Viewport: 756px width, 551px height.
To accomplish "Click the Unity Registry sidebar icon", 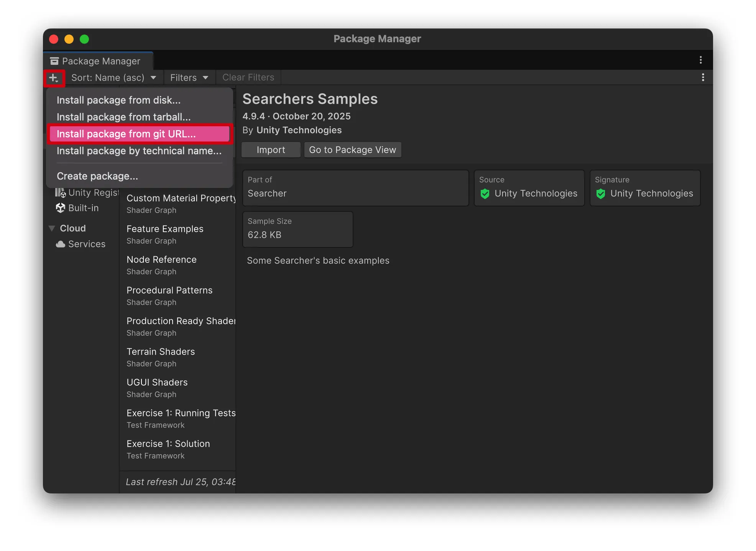I will coord(61,193).
